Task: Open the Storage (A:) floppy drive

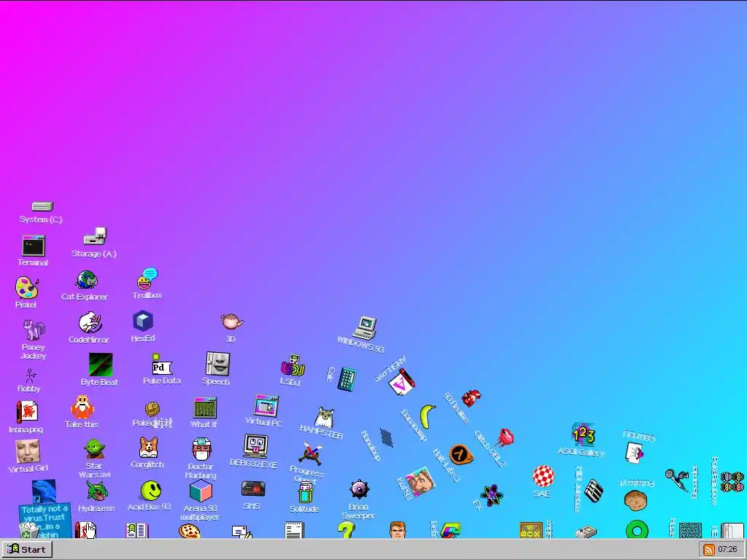Action: [x=95, y=236]
